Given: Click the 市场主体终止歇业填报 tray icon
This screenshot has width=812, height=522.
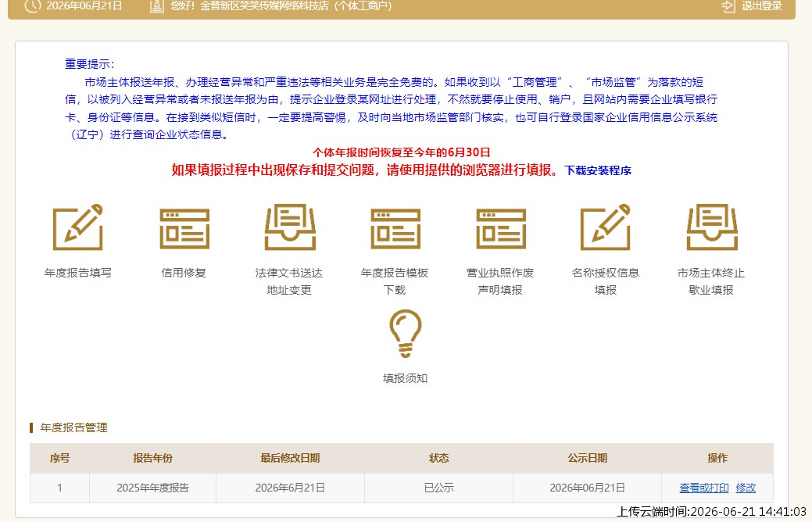Looking at the screenshot, I should tap(712, 227).
